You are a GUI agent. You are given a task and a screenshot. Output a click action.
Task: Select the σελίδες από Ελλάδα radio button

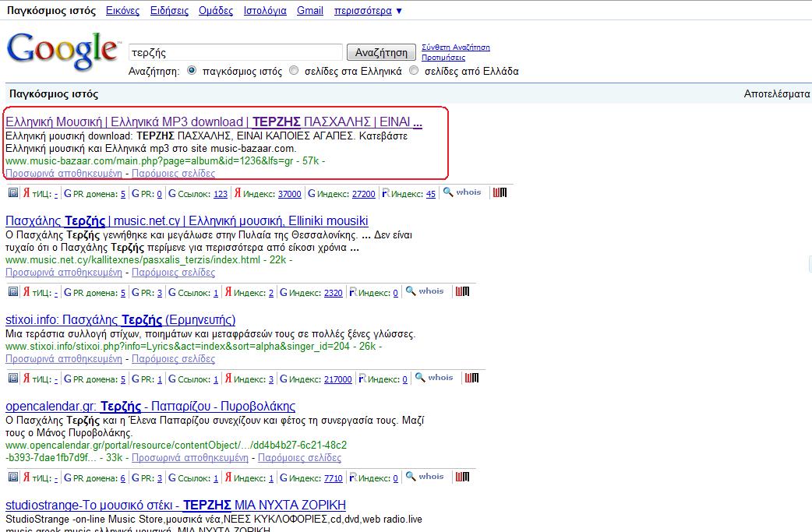click(x=414, y=70)
